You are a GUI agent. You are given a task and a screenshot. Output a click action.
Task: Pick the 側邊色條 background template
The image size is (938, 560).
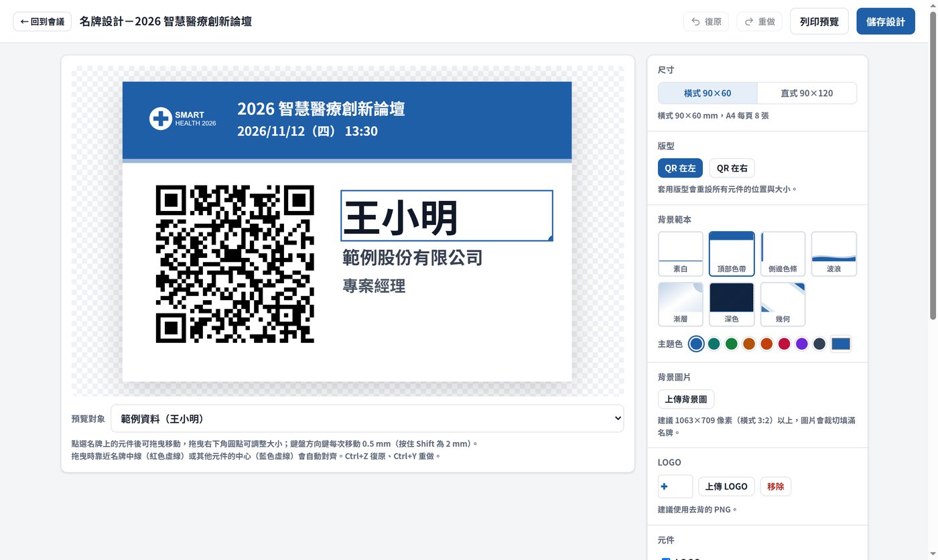click(x=783, y=254)
